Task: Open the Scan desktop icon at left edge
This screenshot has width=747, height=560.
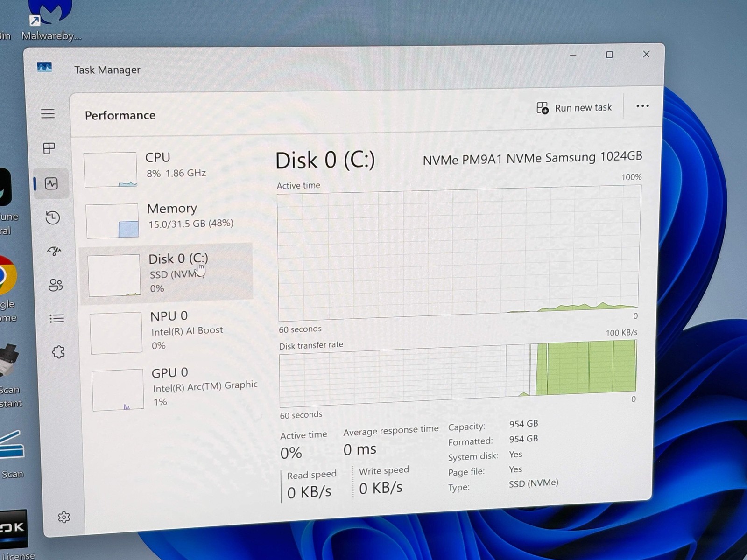Action: pyautogui.click(x=11, y=455)
